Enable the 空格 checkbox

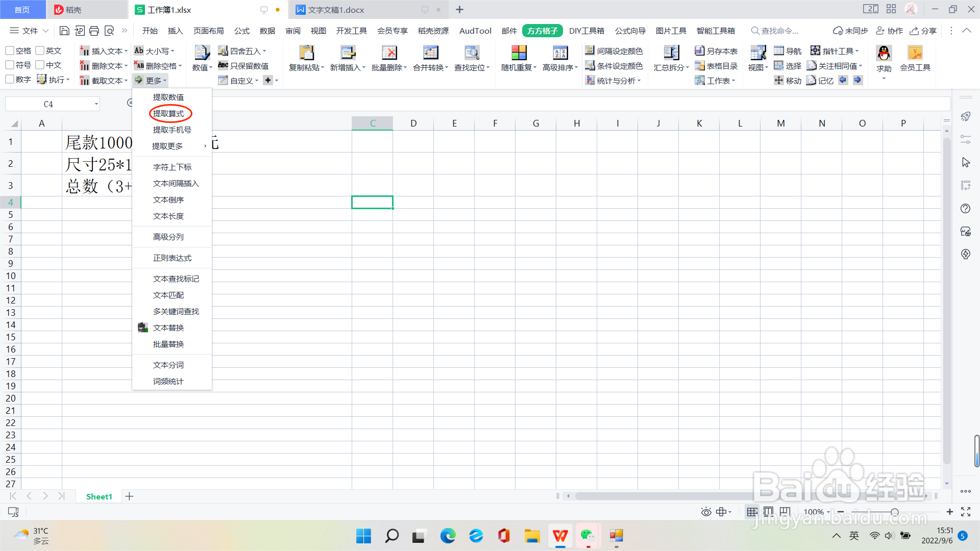10,51
